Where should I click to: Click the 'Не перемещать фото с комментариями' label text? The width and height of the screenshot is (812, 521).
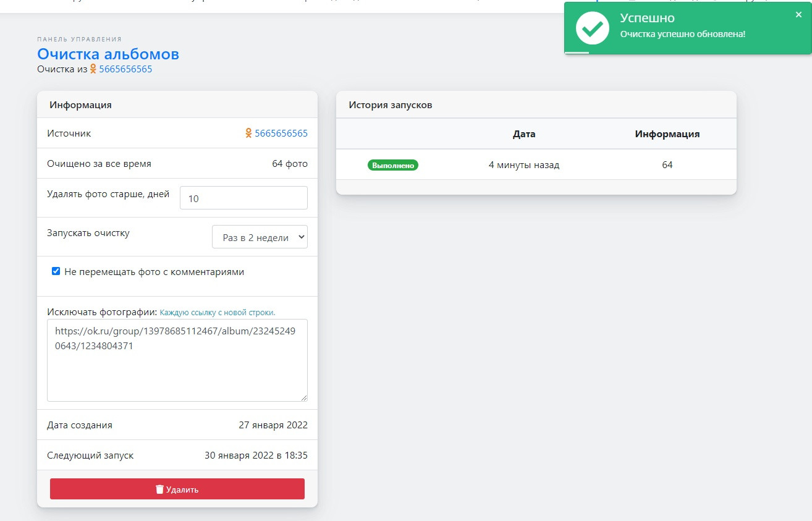point(154,272)
